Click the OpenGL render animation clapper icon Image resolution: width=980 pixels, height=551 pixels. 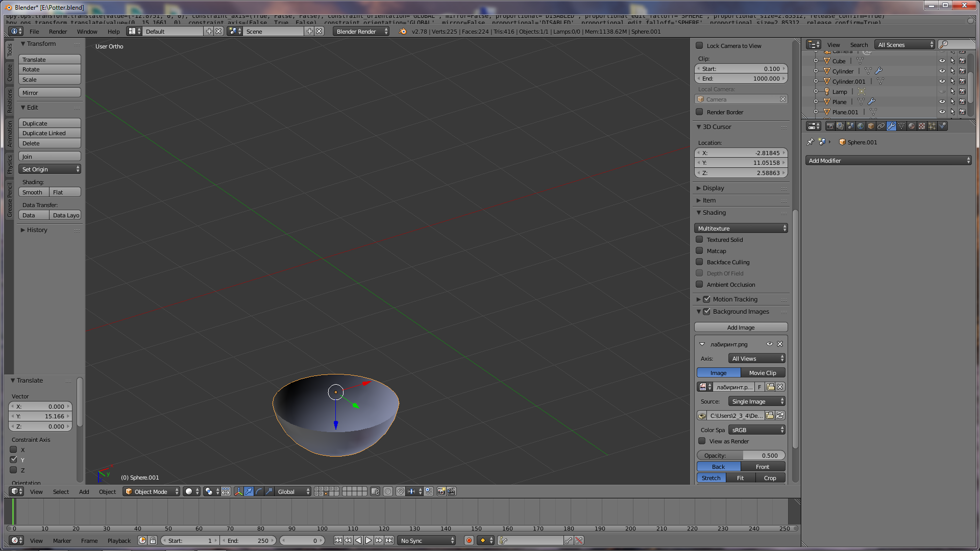(x=451, y=491)
